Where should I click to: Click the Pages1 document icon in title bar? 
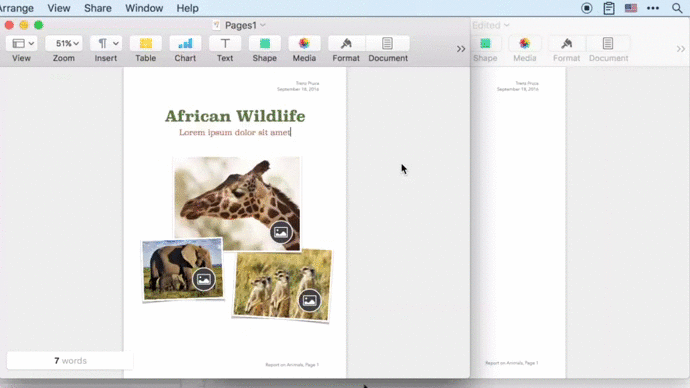[217, 25]
